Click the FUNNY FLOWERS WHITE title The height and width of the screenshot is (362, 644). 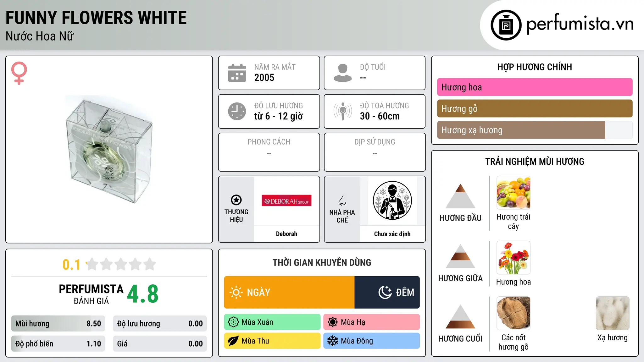[x=96, y=18]
